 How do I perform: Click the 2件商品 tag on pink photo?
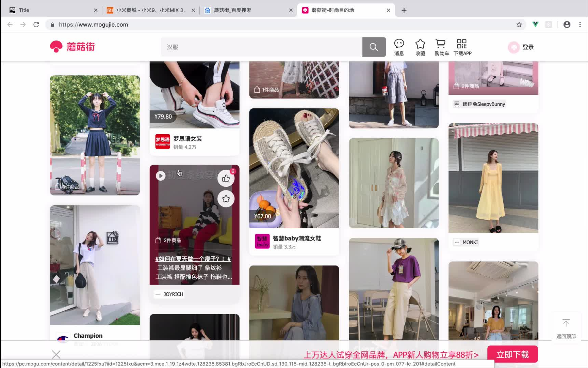pos(467,86)
